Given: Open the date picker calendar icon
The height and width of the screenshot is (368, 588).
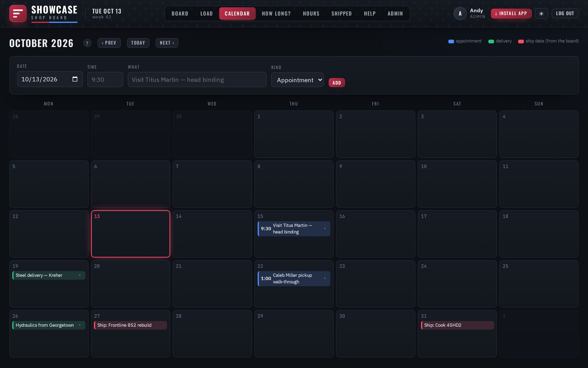Looking at the screenshot, I should click(x=75, y=79).
